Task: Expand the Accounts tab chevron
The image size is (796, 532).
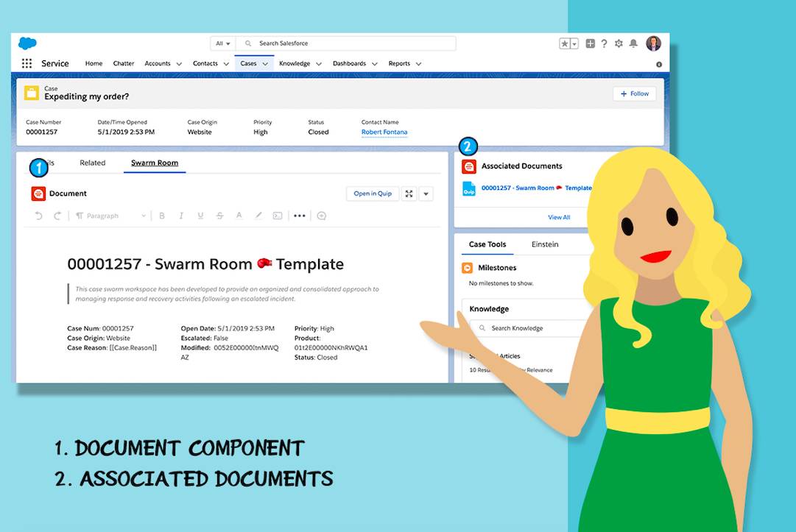Action: point(179,64)
